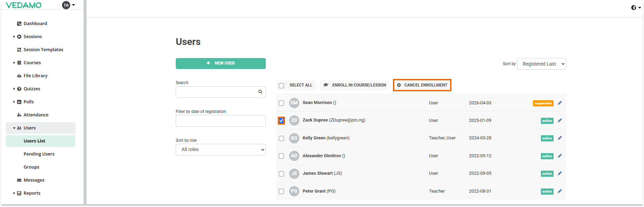Click the date of registration filter field
Viewport: 644px width, 207px height.
pos(221,121)
